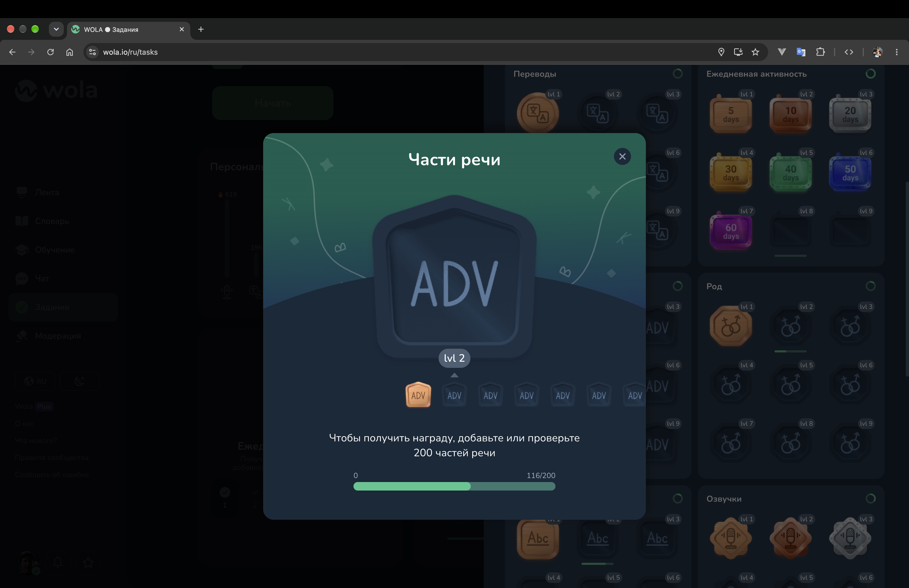Open the 5 days activity badge

pyautogui.click(x=731, y=114)
